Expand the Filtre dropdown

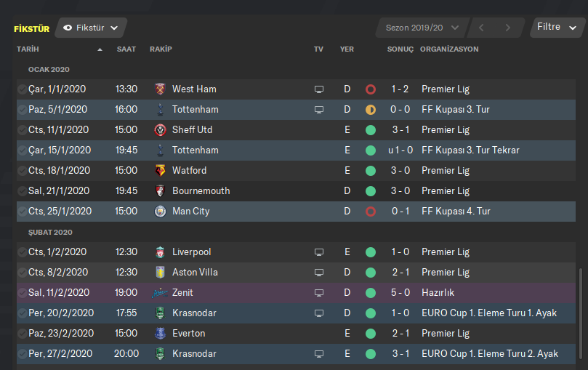(x=557, y=27)
